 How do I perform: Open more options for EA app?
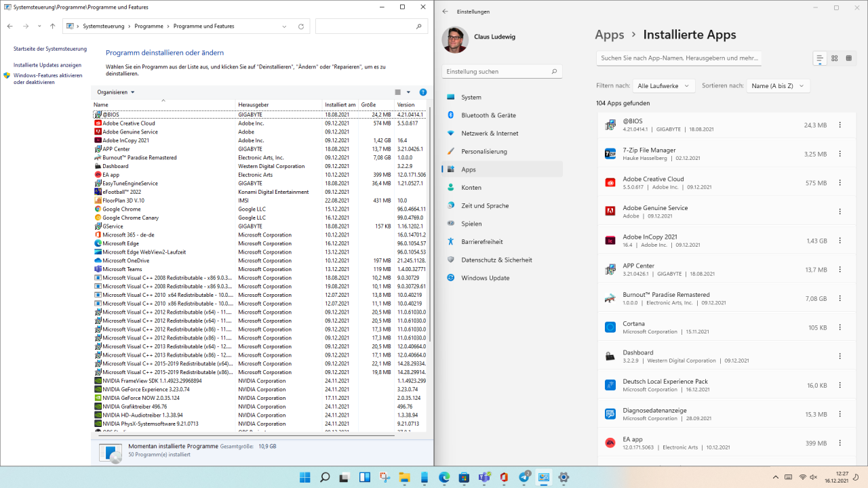840,443
